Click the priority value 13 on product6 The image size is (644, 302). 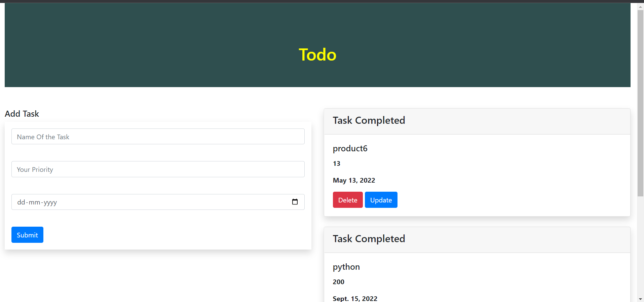(x=337, y=163)
